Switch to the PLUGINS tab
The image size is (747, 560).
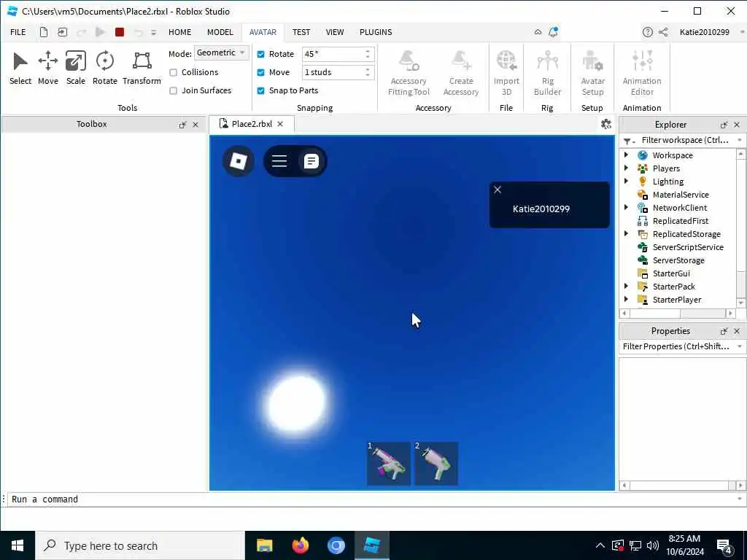(376, 32)
